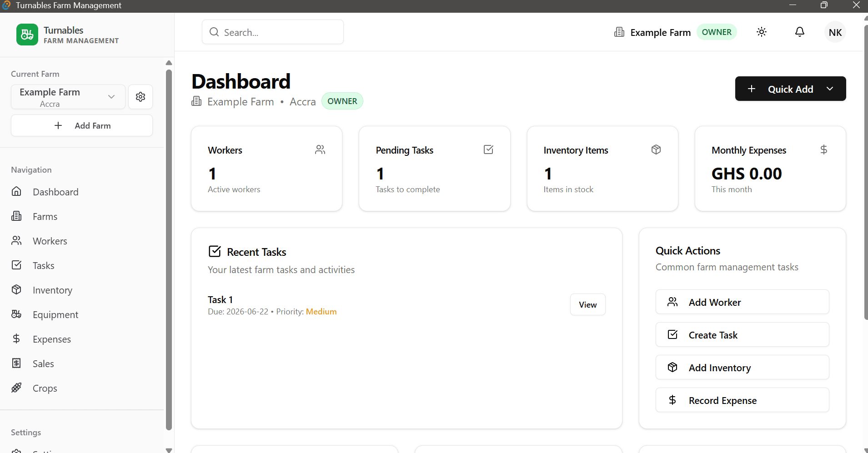Open notifications bell icon

[800, 32]
